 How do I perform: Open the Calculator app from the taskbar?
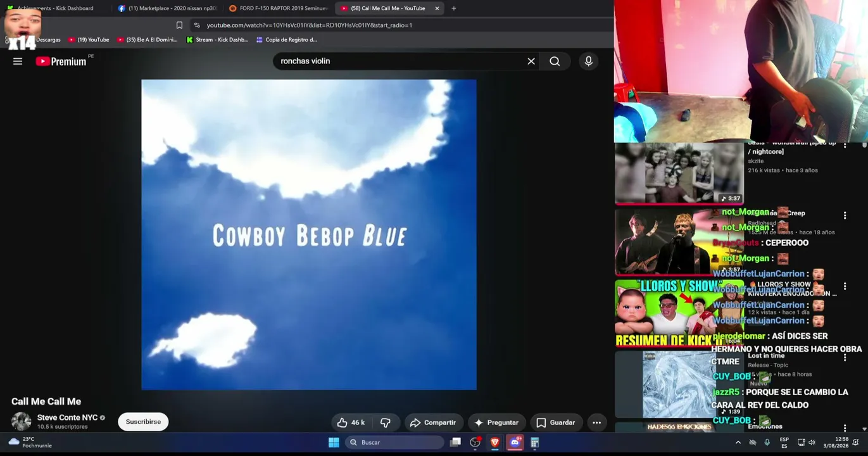click(x=534, y=443)
